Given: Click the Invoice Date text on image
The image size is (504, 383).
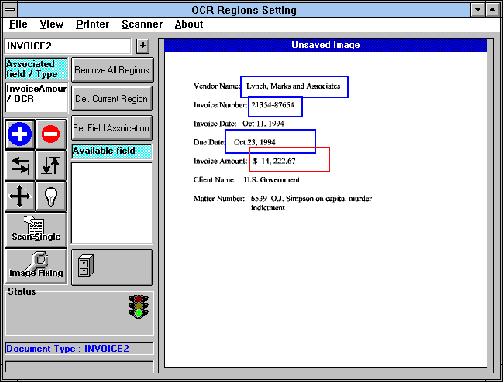Looking at the screenshot, I should point(239,124).
